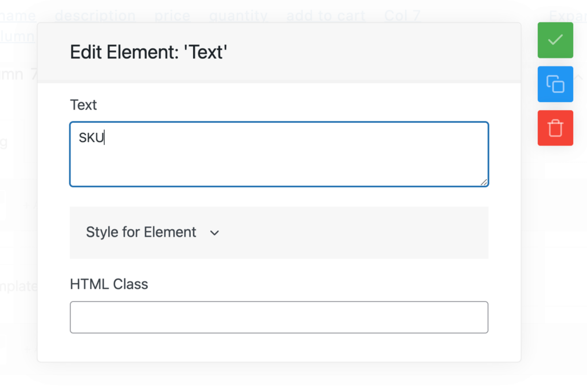Select the 'description' column header
Viewport: 587px width, 392px height.
(x=95, y=15)
